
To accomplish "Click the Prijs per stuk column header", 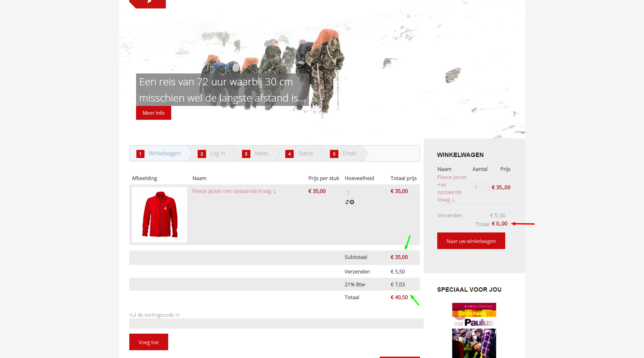I will [x=324, y=178].
